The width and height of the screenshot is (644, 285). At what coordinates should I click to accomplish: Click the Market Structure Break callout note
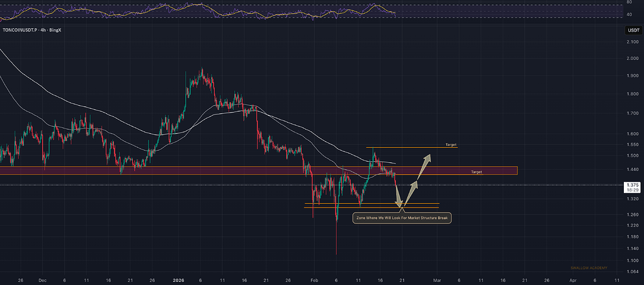[x=402, y=218]
